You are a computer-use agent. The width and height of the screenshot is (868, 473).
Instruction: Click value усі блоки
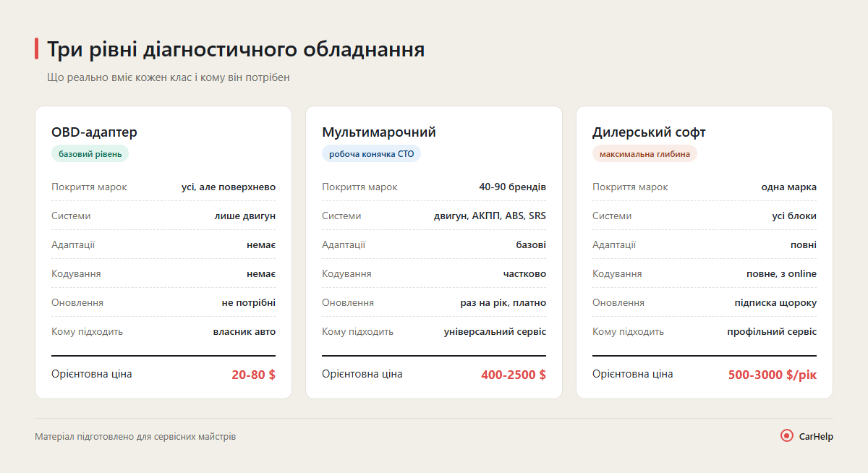click(794, 216)
